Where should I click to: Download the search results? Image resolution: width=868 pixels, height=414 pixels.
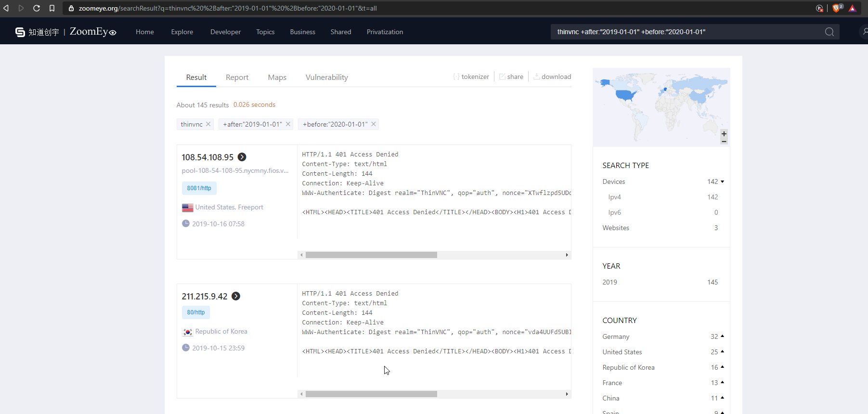point(552,77)
